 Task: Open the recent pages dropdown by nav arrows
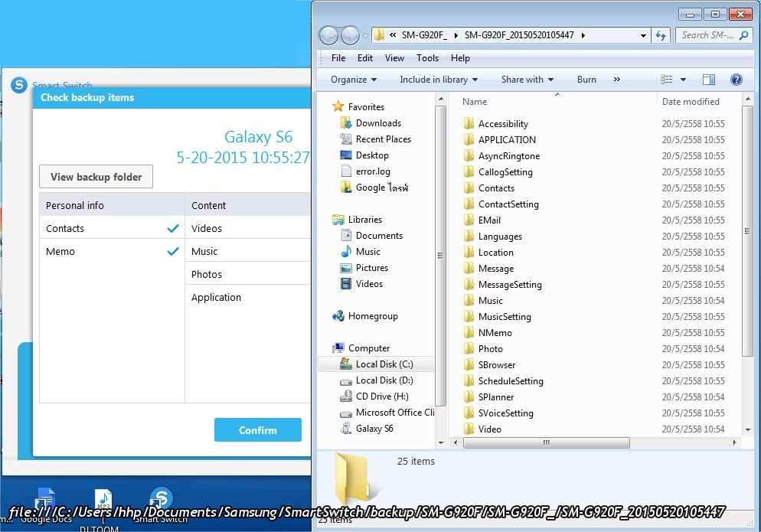365,35
